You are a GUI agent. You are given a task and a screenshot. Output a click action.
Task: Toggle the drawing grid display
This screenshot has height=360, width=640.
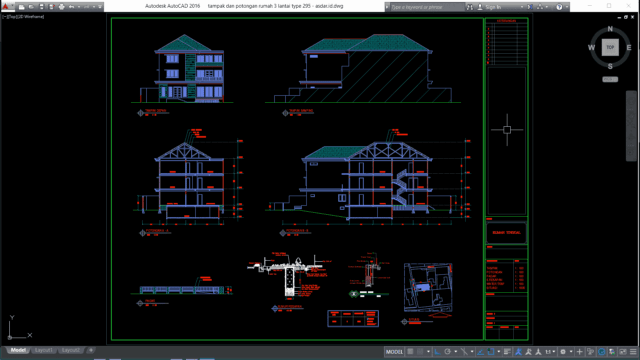pos(410,352)
